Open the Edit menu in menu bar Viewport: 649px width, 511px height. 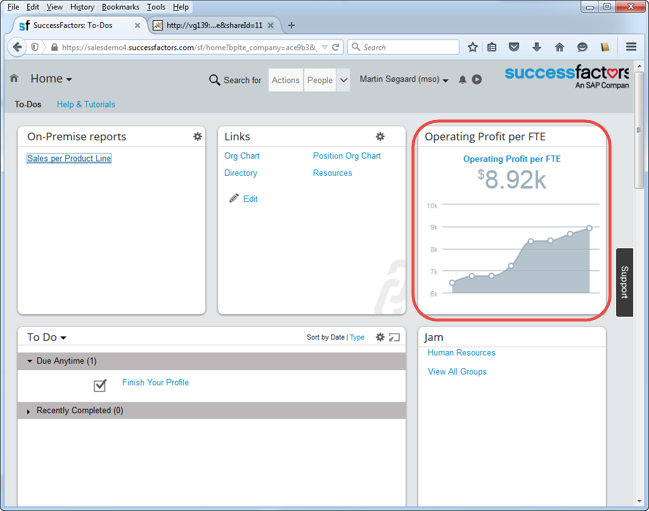click(33, 7)
